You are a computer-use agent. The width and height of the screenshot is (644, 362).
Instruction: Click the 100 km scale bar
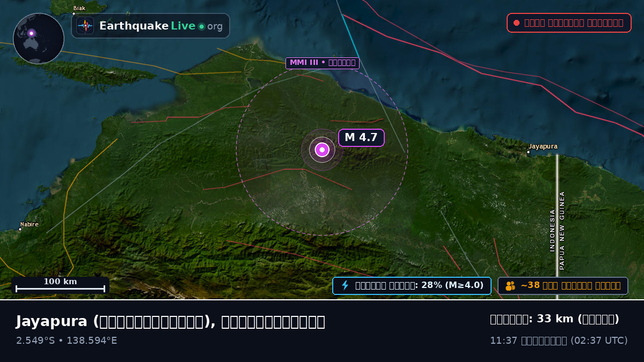tap(60, 285)
